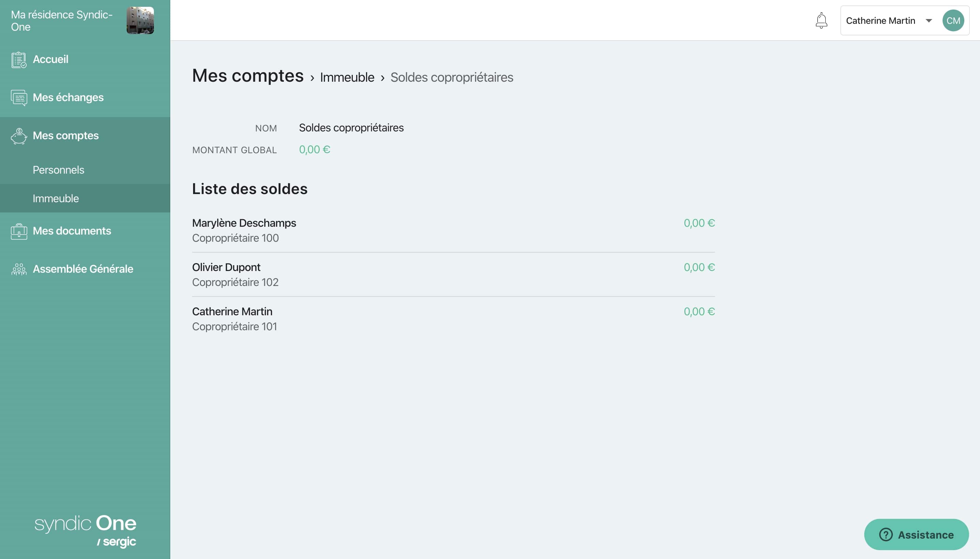Image resolution: width=980 pixels, height=559 pixels.
Task: Select the Immeuble sidebar entry
Action: [x=57, y=198]
